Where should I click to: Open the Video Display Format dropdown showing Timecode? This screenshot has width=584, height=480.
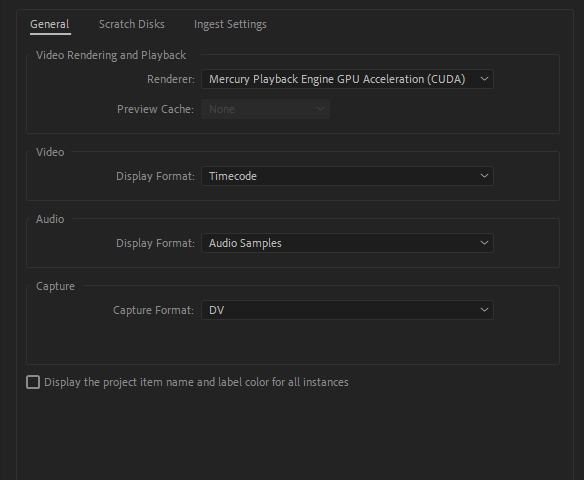(x=347, y=176)
